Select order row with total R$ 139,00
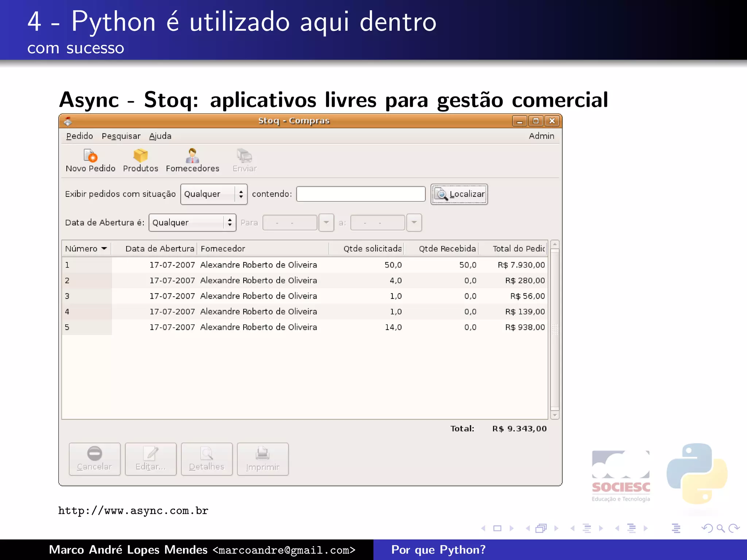Image resolution: width=747 pixels, height=560 pixels. [x=305, y=312]
